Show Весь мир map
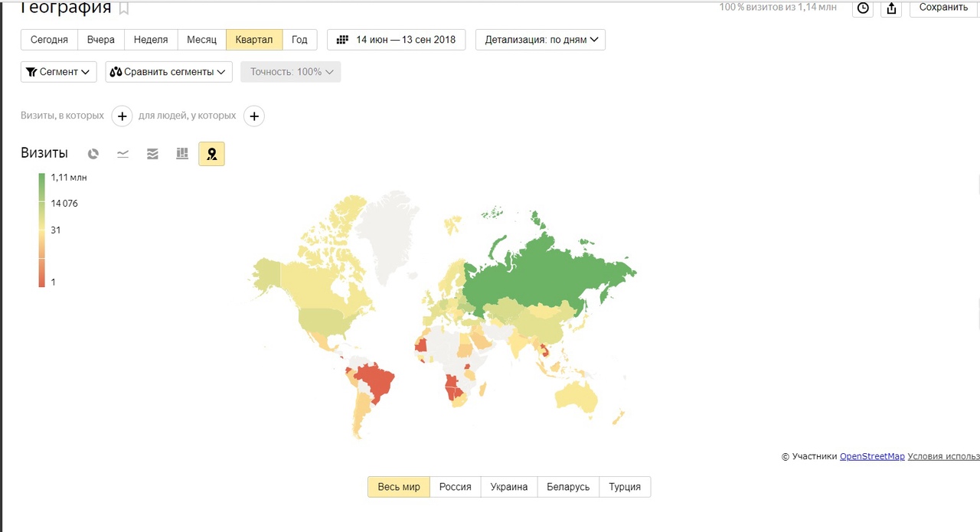This screenshot has height=532, width=980. (399, 487)
